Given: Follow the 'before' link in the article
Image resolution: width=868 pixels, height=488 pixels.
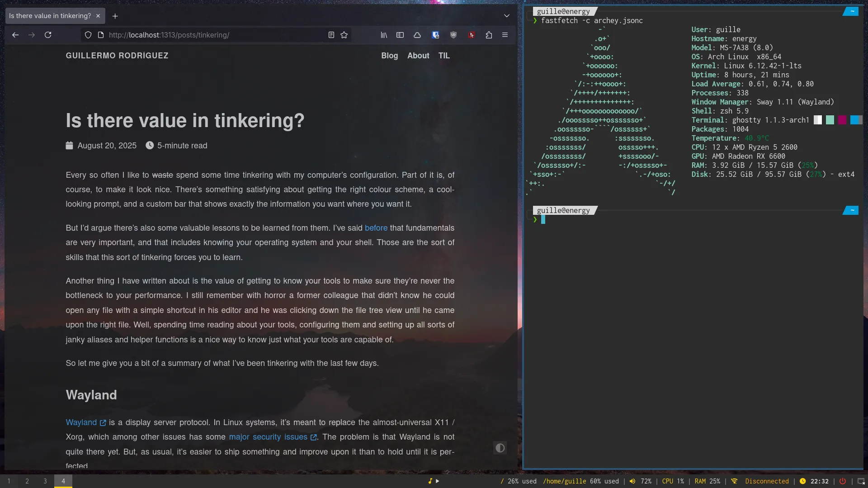Looking at the screenshot, I should click(x=376, y=228).
